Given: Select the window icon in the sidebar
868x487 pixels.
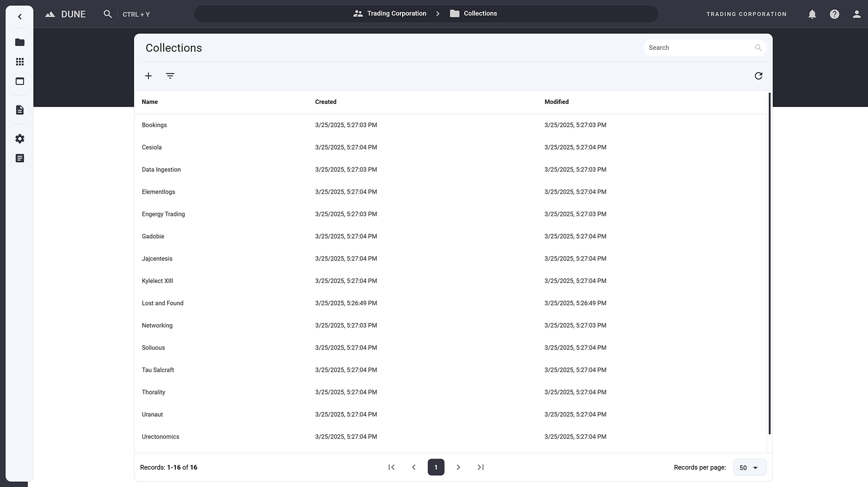Looking at the screenshot, I should pyautogui.click(x=19, y=81).
